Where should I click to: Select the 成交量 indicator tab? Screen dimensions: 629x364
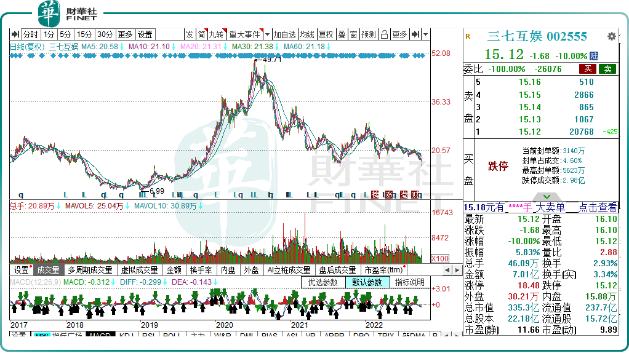[x=48, y=270]
